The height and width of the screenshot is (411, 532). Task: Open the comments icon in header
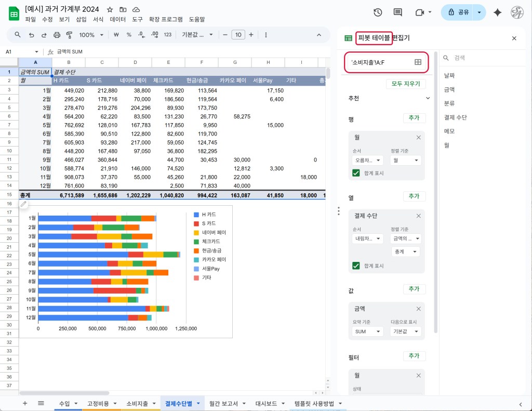coord(398,12)
